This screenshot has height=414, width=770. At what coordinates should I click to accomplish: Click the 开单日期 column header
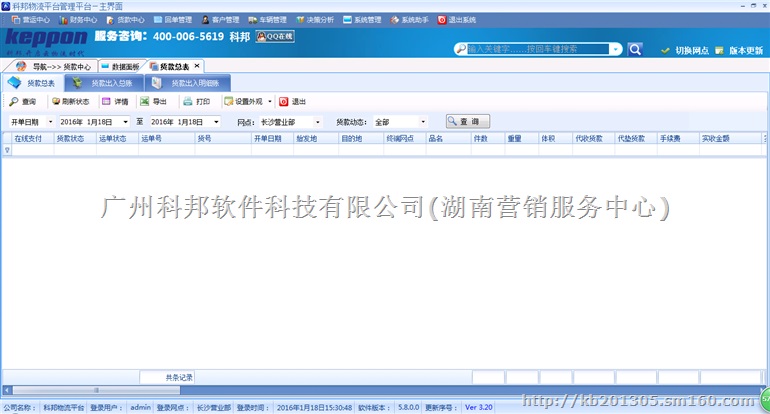point(273,138)
